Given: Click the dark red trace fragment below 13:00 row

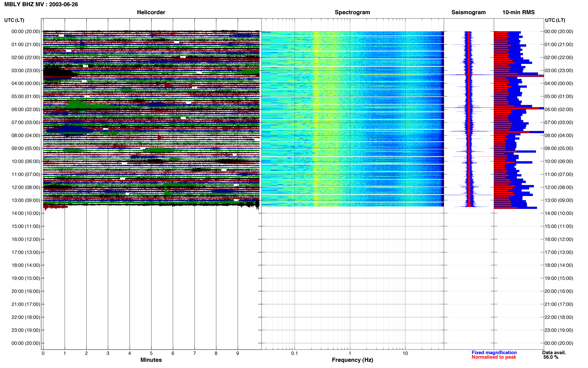Looking at the screenshot, I should [55, 207].
